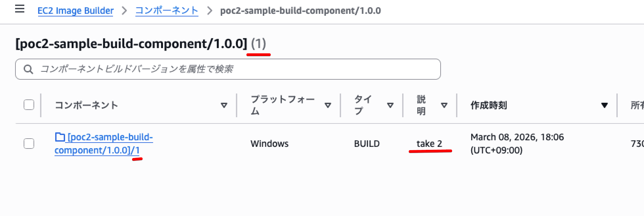Open the 説明 column filter dropdown
The height and width of the screenshot is (216, 644).
445,105
